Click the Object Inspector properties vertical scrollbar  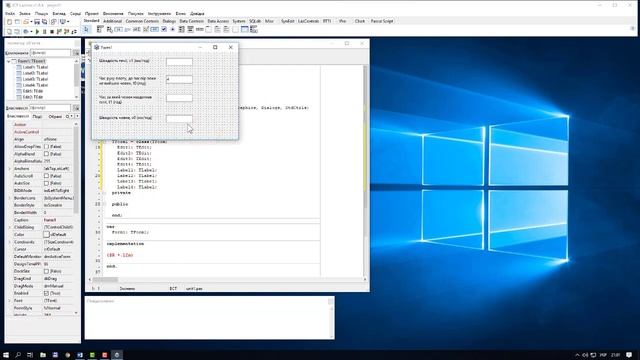(x=76, y=218)
